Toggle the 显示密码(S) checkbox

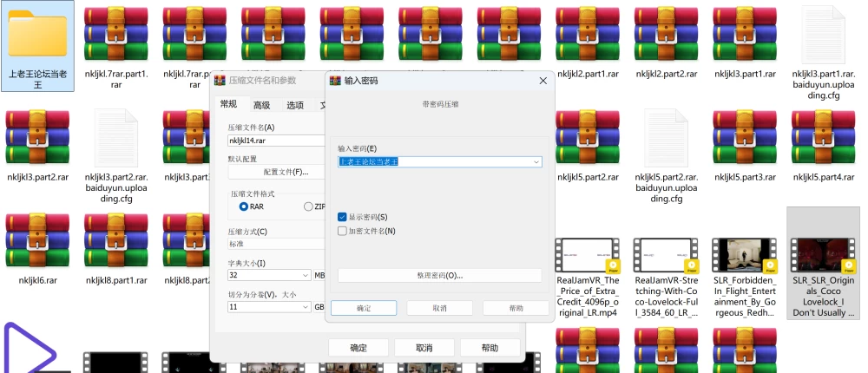[342, 217]
